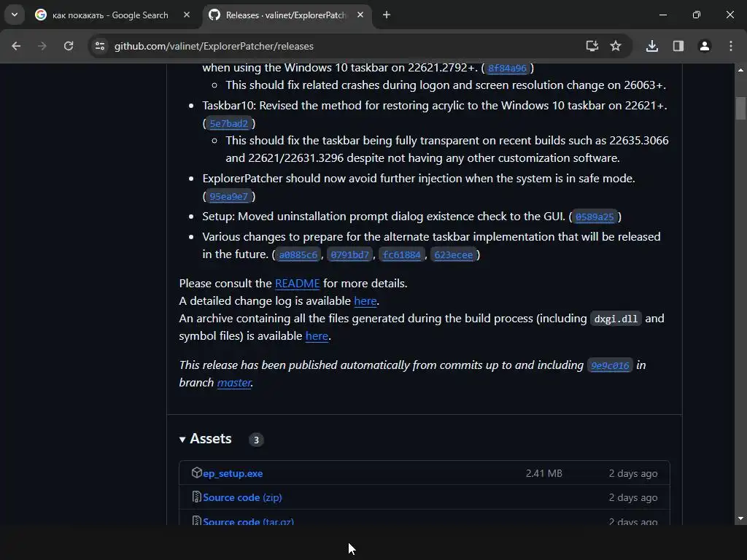Open commit 5e7bad2 link
Screen dimensions: 747x560
pos(228,123)
